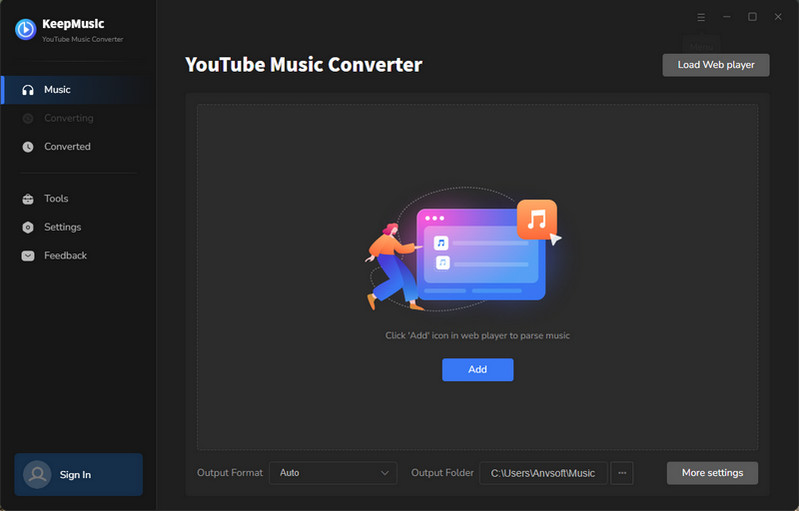The height and width of the screenshot is (511, 800).
Task: Open More settings
Action: click(x=712, y=473)
